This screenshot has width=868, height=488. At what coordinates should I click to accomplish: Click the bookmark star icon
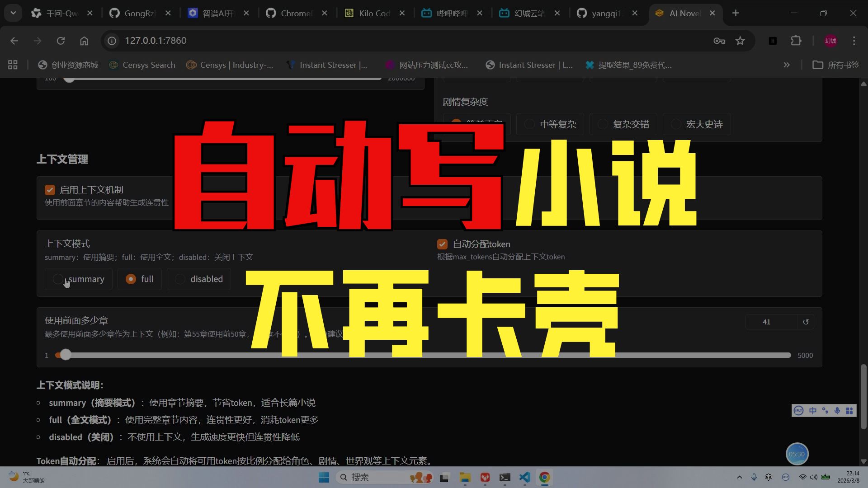pos(740,41)
